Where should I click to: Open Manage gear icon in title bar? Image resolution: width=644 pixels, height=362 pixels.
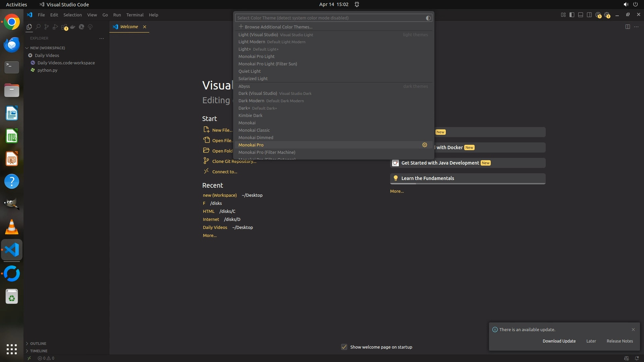tap(607, 15)
